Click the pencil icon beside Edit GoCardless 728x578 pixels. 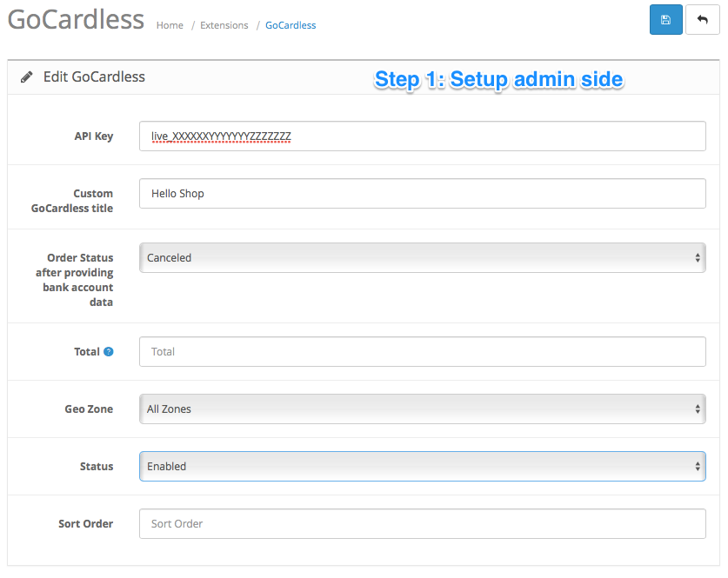pos(26,77)
